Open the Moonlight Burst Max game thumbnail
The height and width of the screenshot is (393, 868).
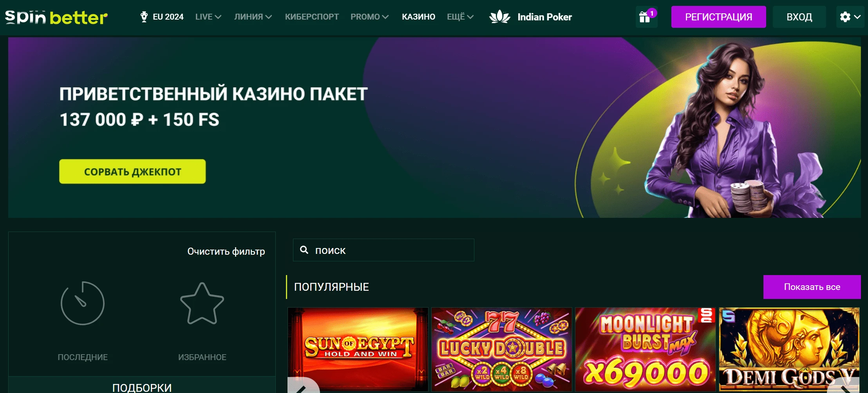click(x=645, y=349)
